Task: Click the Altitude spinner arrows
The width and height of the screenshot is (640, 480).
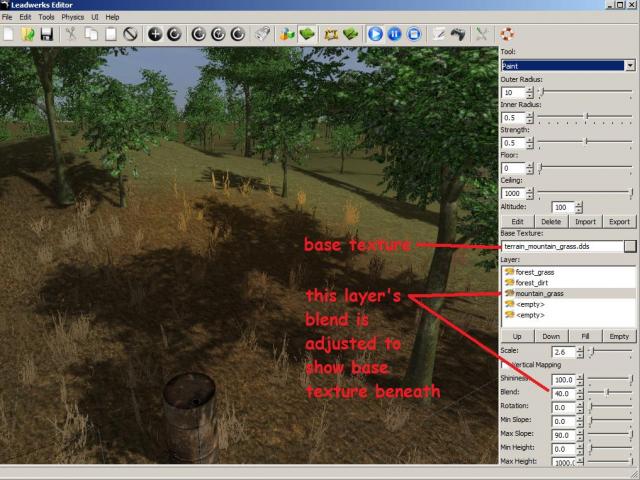Action: [x=579, y=207]
